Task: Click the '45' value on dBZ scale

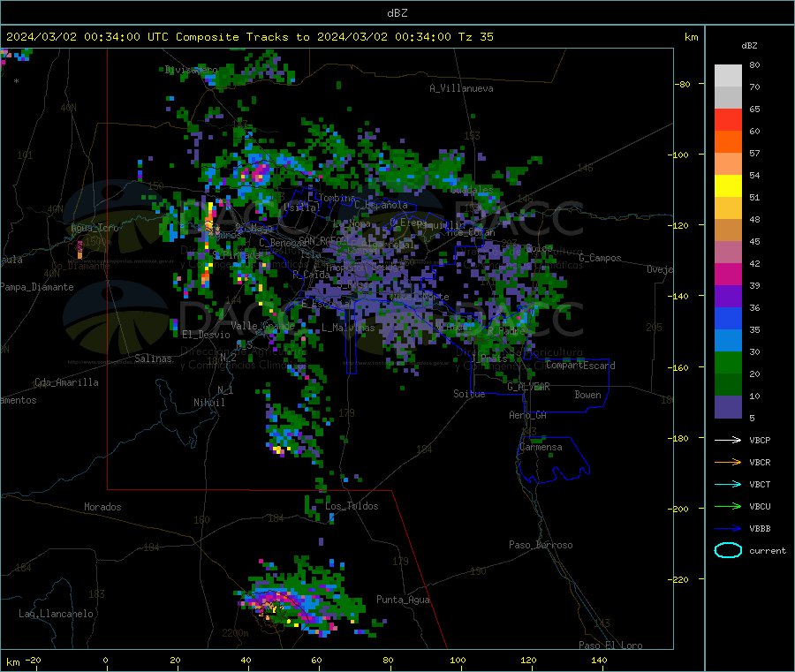Action: 754,241
